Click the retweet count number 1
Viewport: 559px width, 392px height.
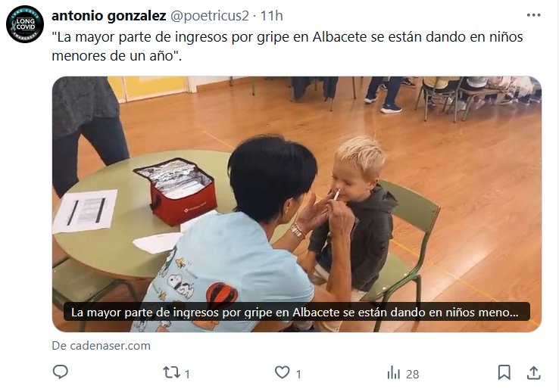[x=187, y=374]
